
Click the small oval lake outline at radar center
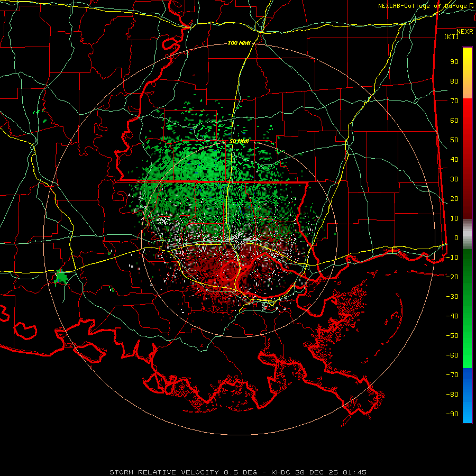tap(229, 271)
